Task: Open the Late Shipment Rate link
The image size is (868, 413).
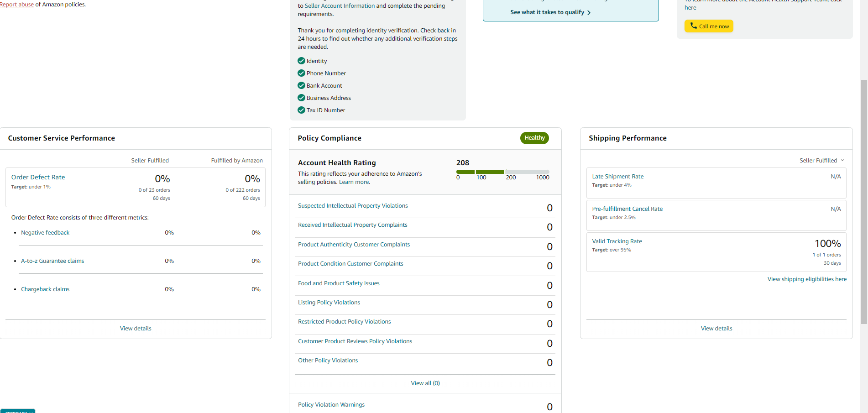Action: pyautogui.click(x=618, y=177)
